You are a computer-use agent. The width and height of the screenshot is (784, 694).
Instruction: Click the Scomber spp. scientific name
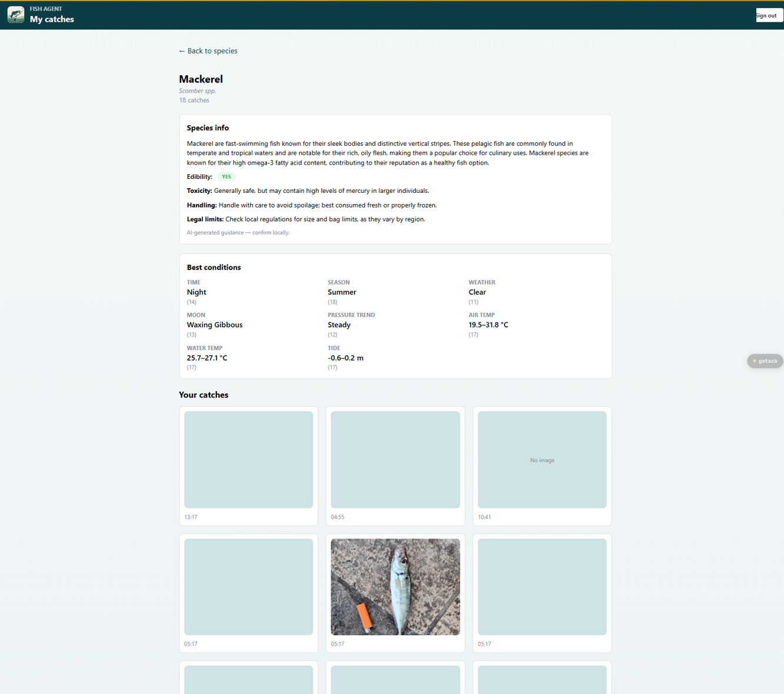[198, 91]
